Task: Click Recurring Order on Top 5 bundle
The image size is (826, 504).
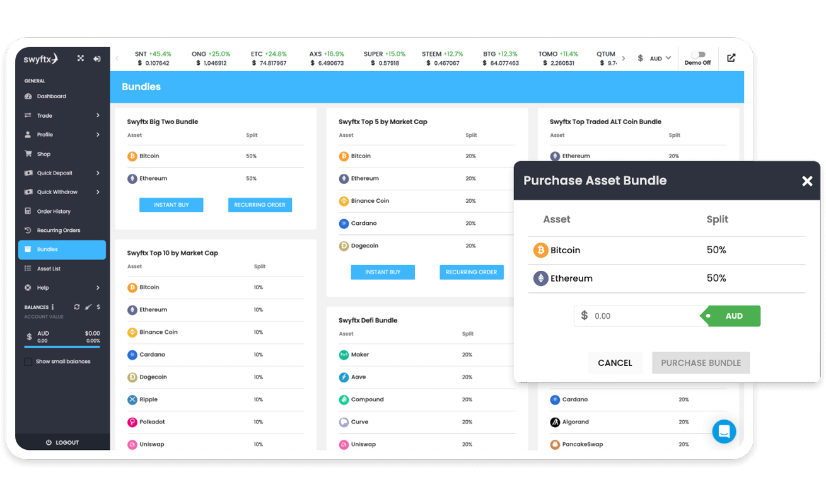Action: [x=472, y=272]
